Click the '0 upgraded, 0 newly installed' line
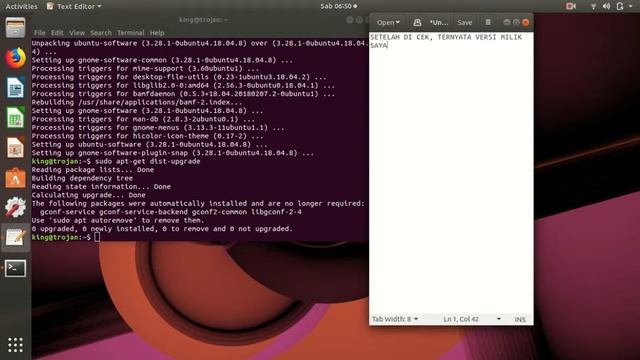 point(162,229)
